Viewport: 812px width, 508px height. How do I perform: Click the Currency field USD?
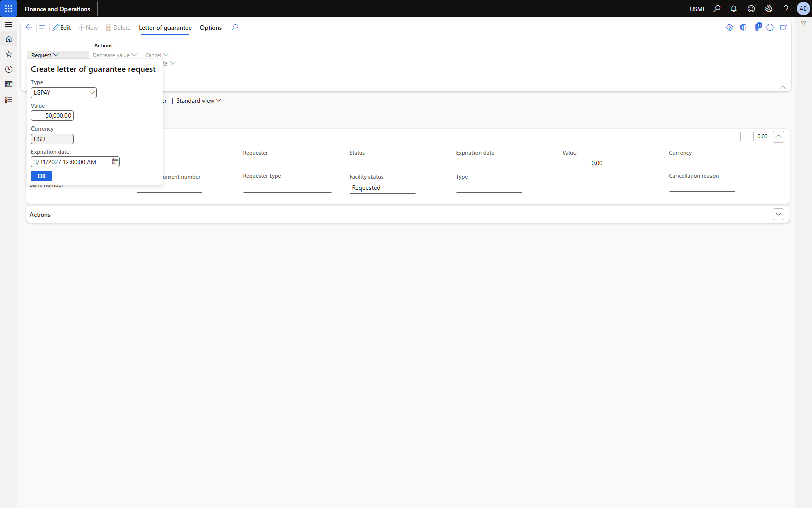52,139
